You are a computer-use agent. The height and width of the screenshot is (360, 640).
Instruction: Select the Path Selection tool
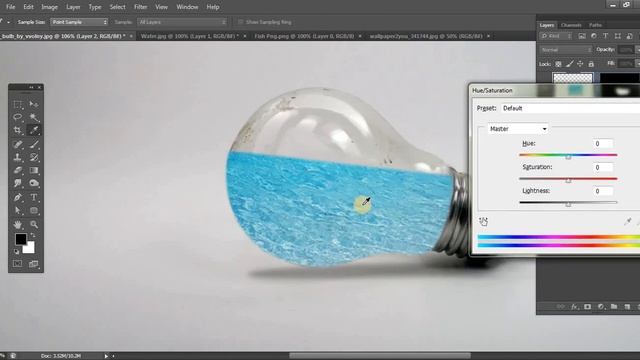pyautogui.click(x=18, y=211)
